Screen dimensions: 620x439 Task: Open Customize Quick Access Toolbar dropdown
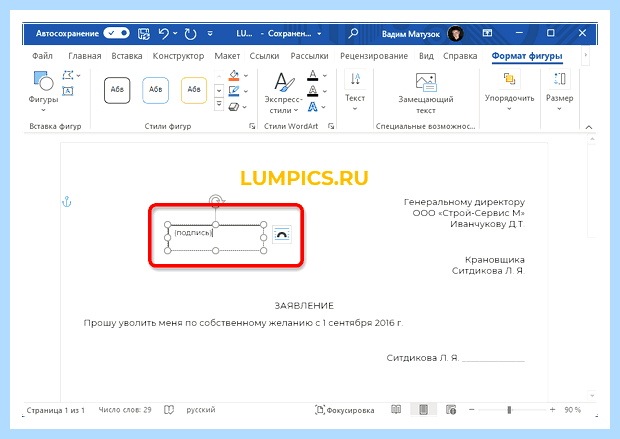click(x=210, y=34)
